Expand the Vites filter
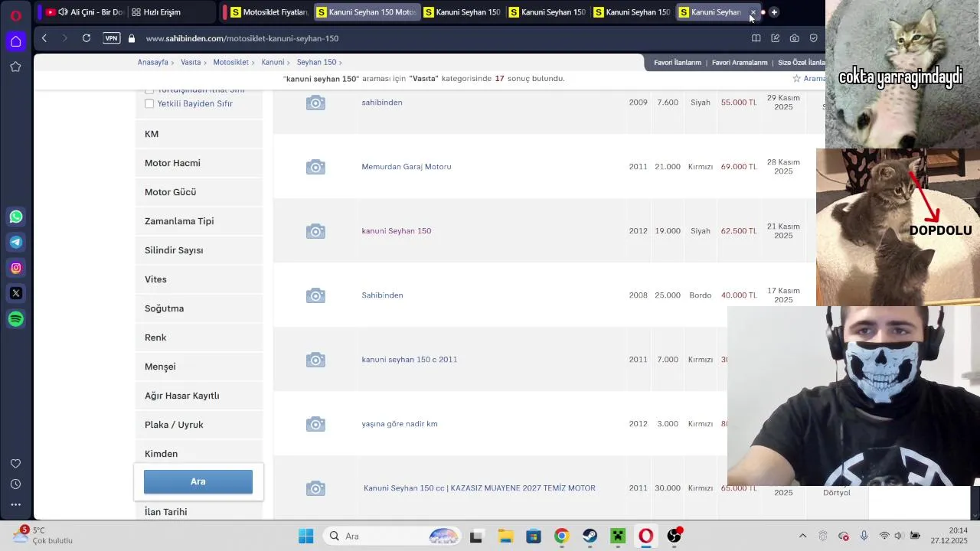 (199, 279)
